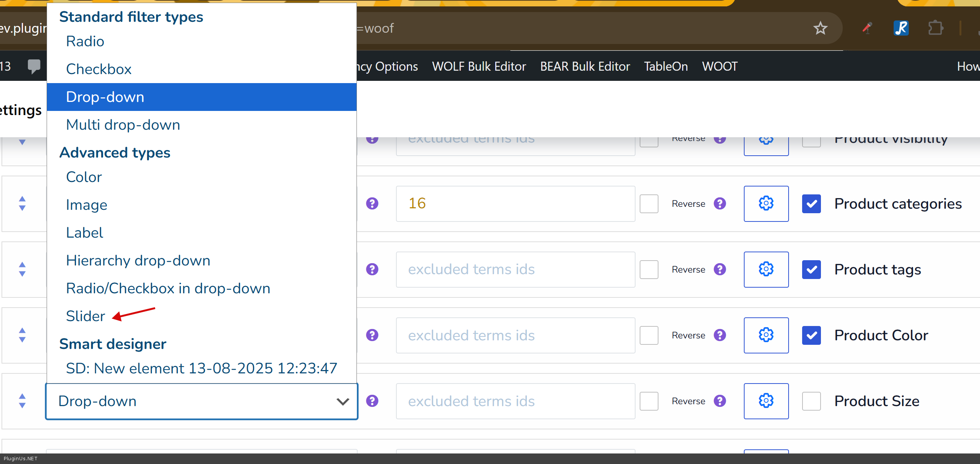Open WOLF Bulk Editor menu item
The height and width of the screenshot is (464, 980).
pyautogui.click(x=479, y=66)
